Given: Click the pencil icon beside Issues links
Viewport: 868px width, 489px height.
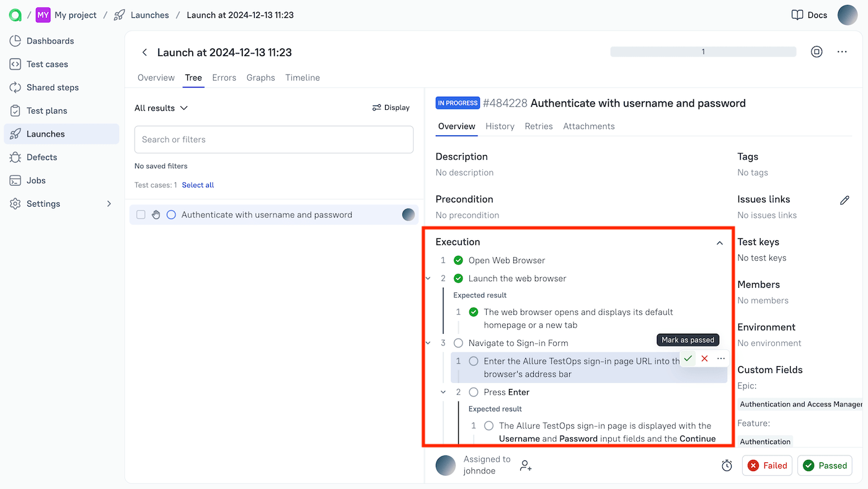Looking at the screenshot, I should (x=844, y=200).
